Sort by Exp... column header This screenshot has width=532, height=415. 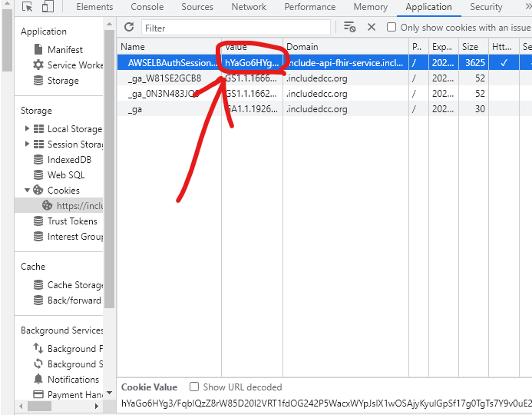[x=444, y=47]
